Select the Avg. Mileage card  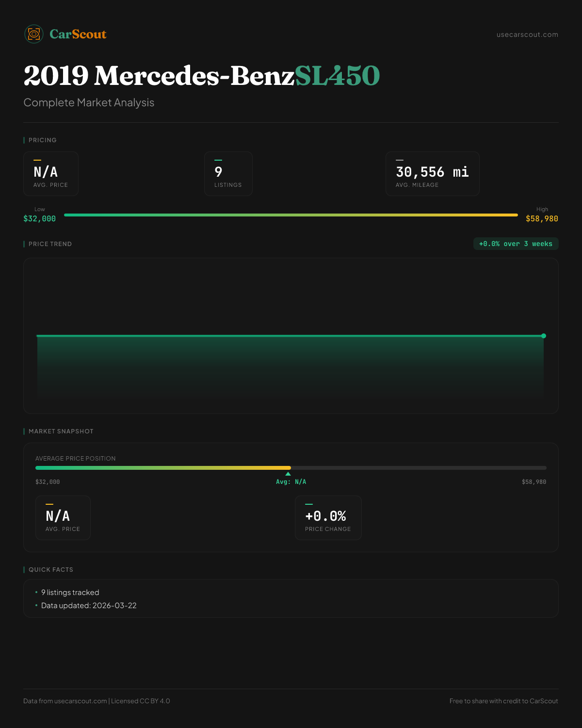(x=432, y=174)
